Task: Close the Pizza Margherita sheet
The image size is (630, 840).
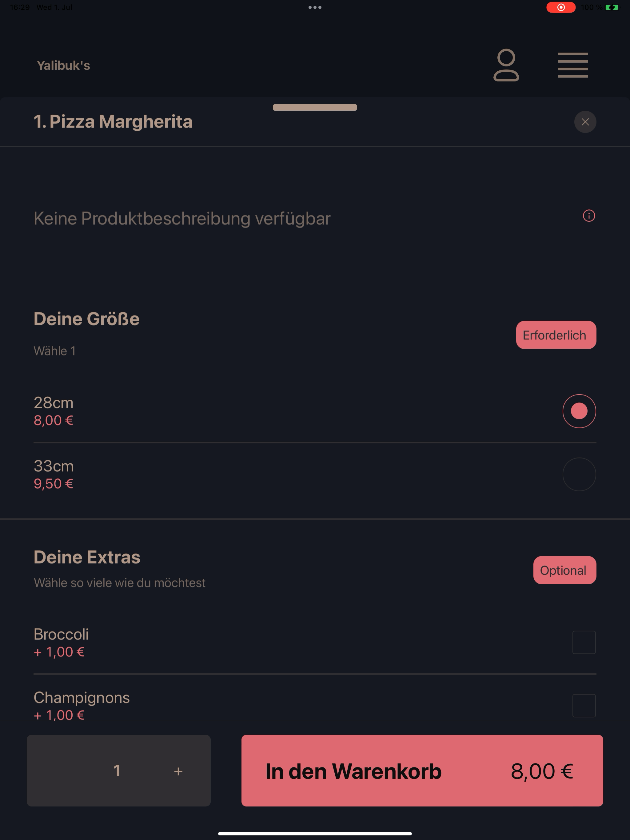Action: click(x=585, y=122)
